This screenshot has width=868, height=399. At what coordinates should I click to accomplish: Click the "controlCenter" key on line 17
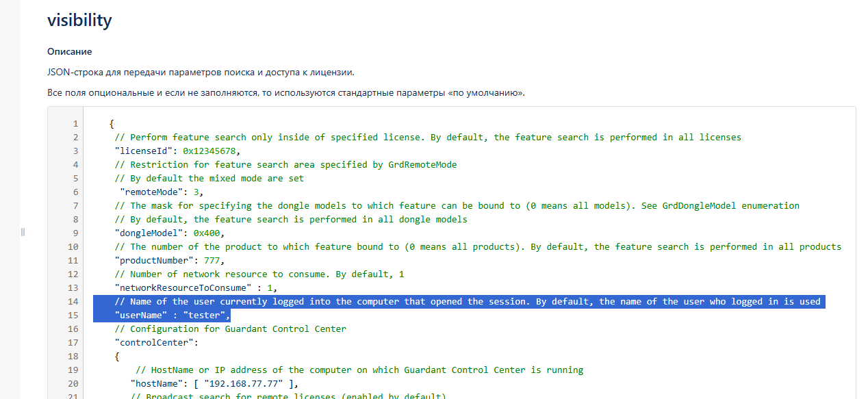pyautogui.click(x=156, y=342)
